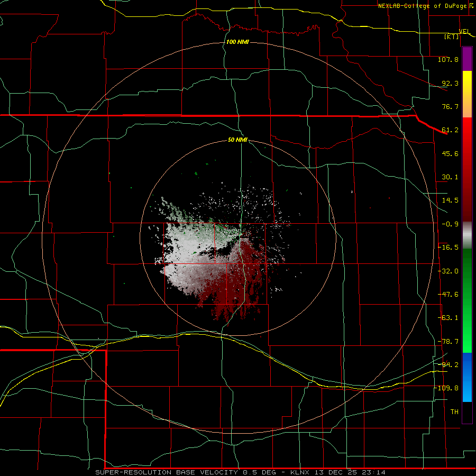The height and width of the screenshot is (476, 476).
Task: Select the 76.7 scale value
Action: point(450,106)
